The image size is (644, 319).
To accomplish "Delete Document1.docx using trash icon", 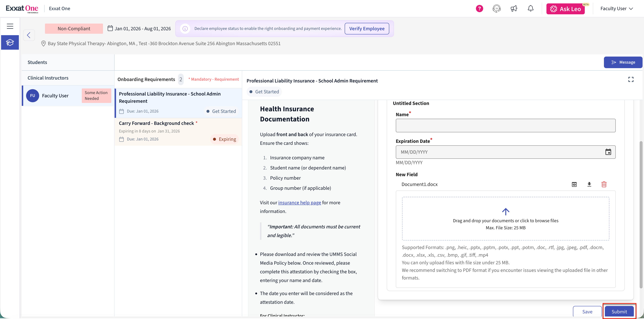I will pyautogui.click(x=604, y=185).
